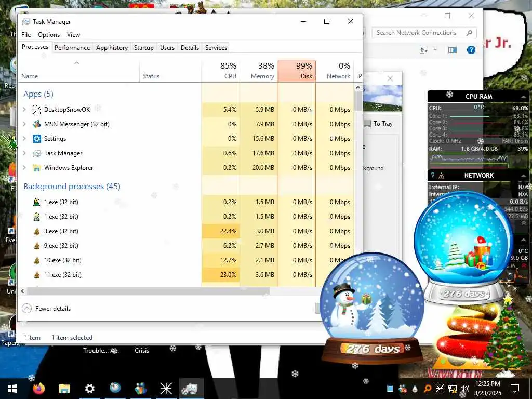
Task: Click the 11.exe process icon
Action: 37,275
